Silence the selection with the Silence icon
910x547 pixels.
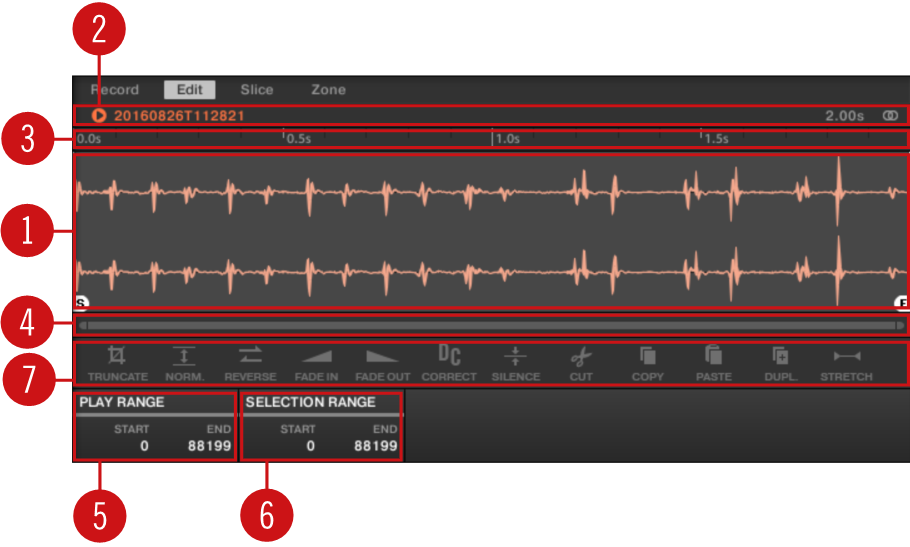[x=515, y=356]
